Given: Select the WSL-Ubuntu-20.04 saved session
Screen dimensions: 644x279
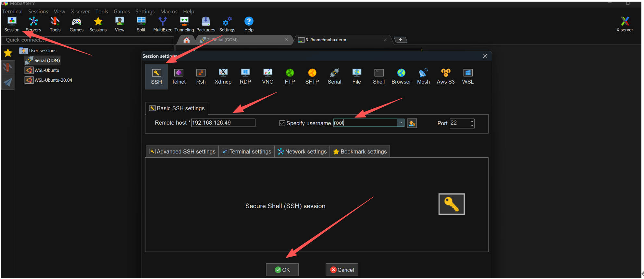Looking at the screenshot, I should click(x=49, y=80).
